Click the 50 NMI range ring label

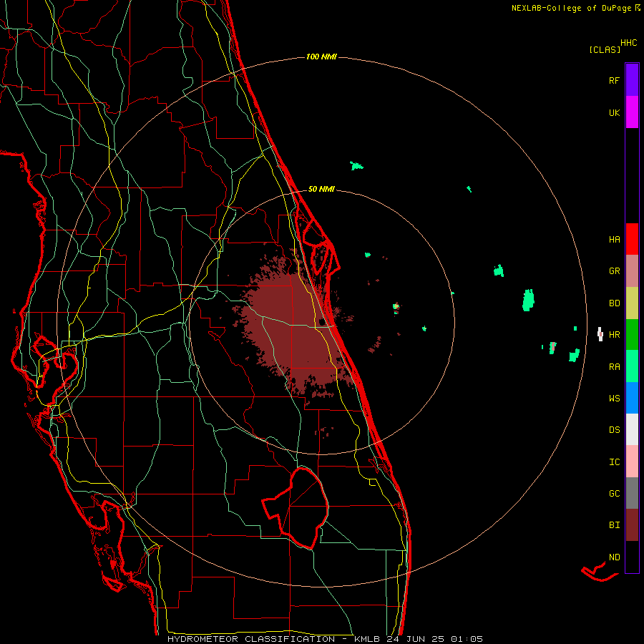click(321, 189)
